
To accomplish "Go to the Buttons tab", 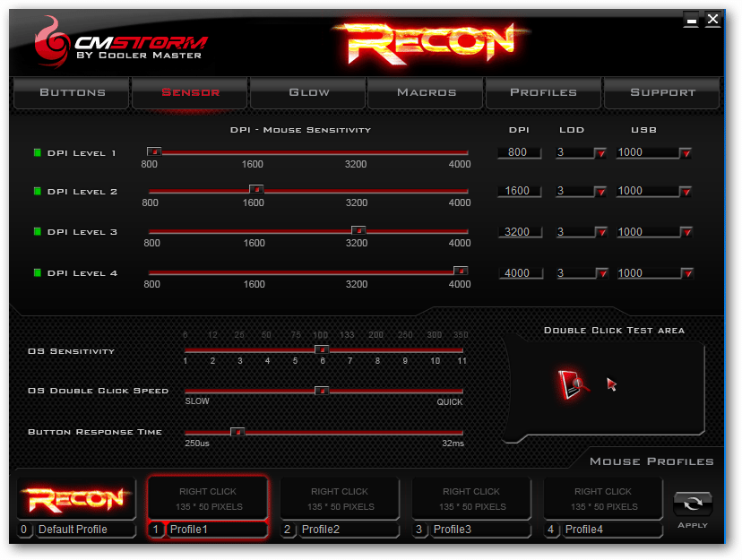I will 73,92.
